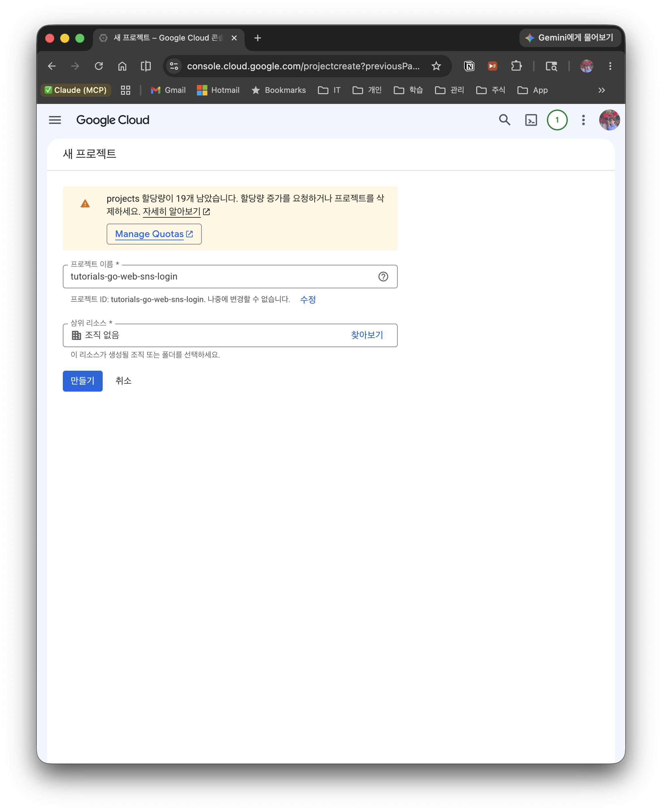Activate the Cloud Shell terminal icon
This screenshot has height=812, width=662.
pyautogui.click(x=531, y=120)
